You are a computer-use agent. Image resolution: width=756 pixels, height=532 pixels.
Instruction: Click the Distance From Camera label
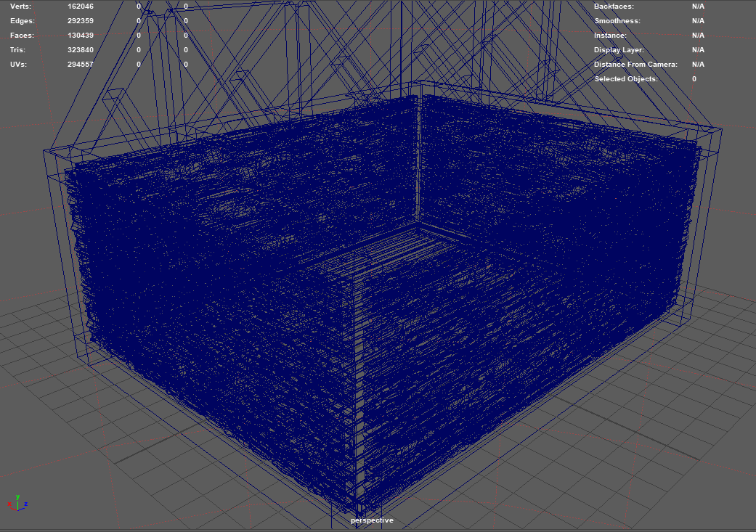point(635,64)
